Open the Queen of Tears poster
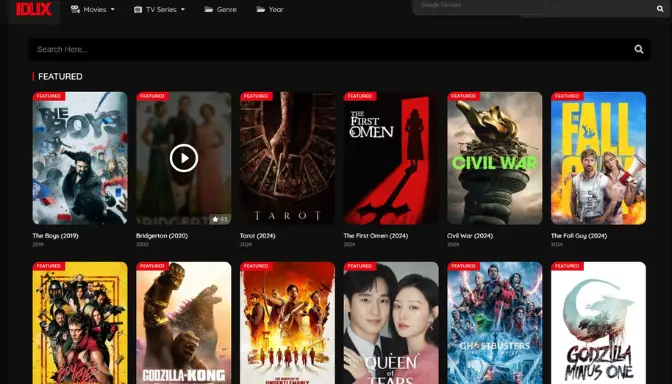 click(391, 323)
